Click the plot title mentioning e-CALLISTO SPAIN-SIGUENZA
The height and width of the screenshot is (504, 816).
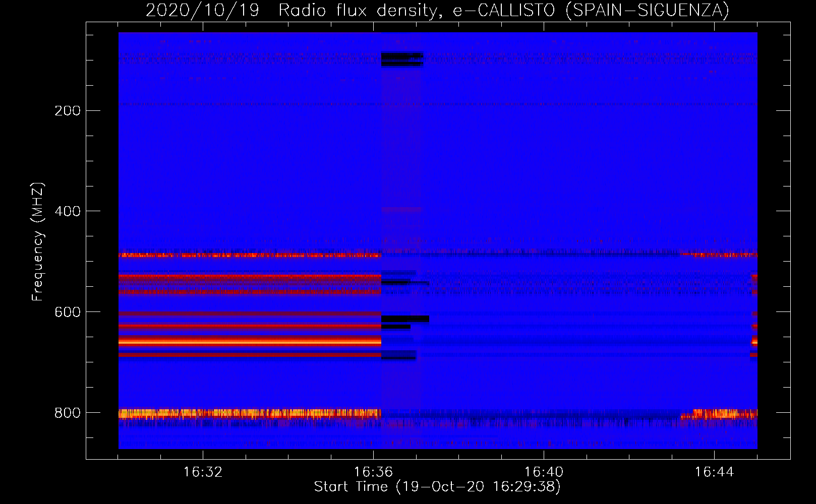tap(437, 10)
